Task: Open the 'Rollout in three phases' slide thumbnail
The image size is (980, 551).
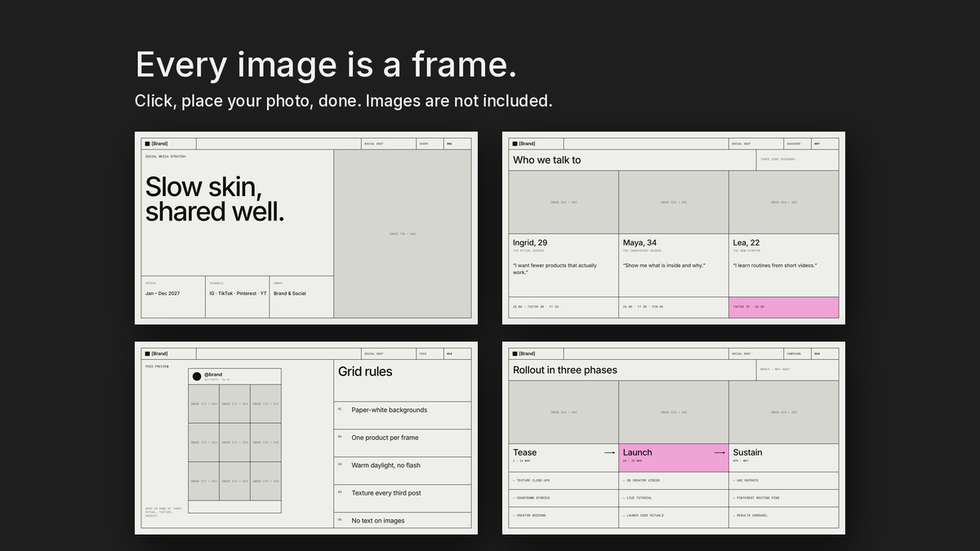Action: click(x=674, y=438)
